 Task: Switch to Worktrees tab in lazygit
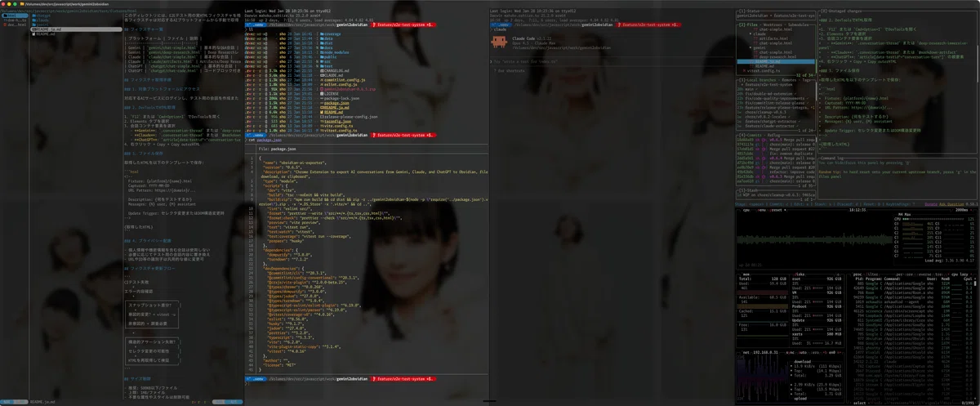click(771, 25)
